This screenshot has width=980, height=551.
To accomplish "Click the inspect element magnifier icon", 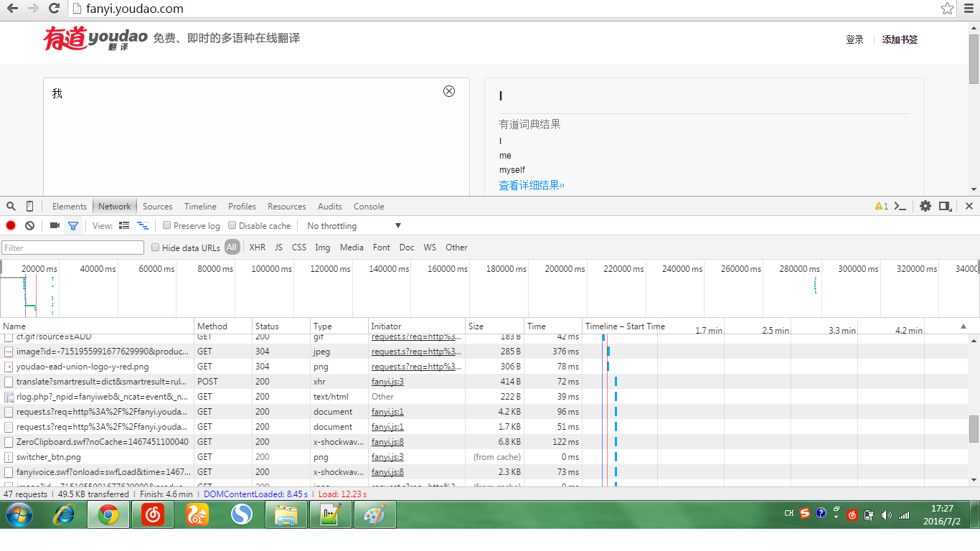I will click(11, 207).
